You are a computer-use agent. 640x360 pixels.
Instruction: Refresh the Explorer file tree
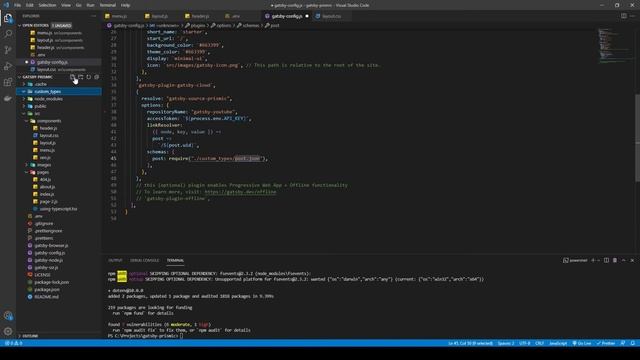click(x=89, y=77)
